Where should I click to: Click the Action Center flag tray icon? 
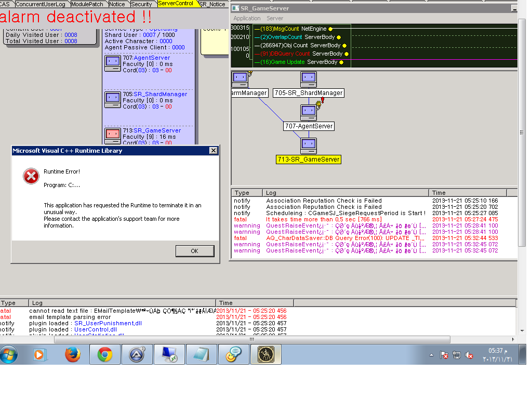444,355
